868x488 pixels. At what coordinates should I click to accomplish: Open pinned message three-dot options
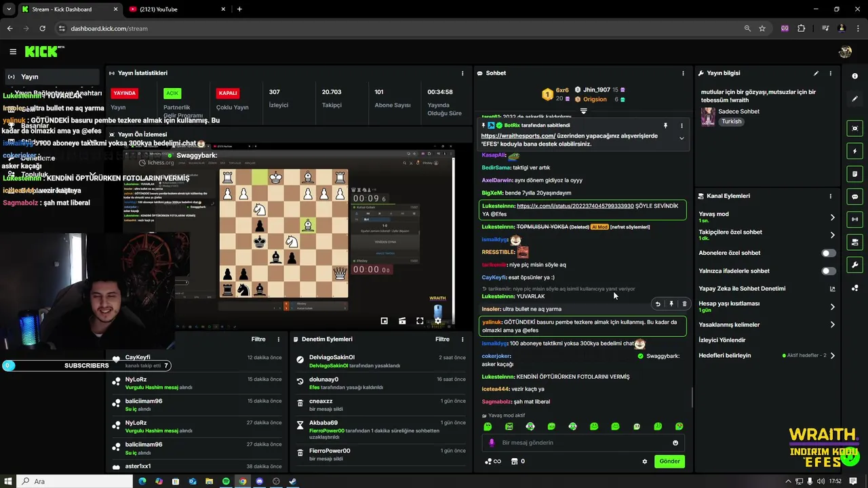(682, 125)
